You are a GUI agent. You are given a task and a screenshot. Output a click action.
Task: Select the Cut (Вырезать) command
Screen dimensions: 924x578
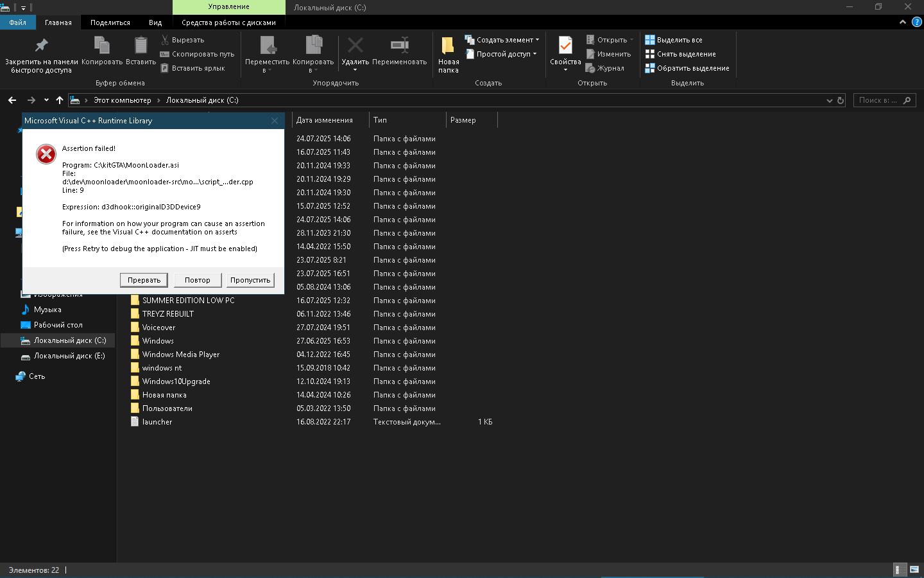(x=182, y=40)
